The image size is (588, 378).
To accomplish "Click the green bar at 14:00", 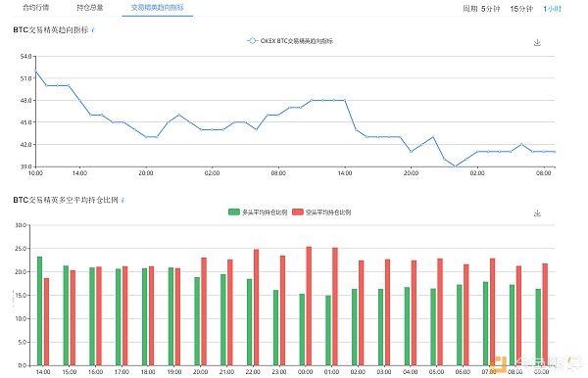I will click(40, 311).
